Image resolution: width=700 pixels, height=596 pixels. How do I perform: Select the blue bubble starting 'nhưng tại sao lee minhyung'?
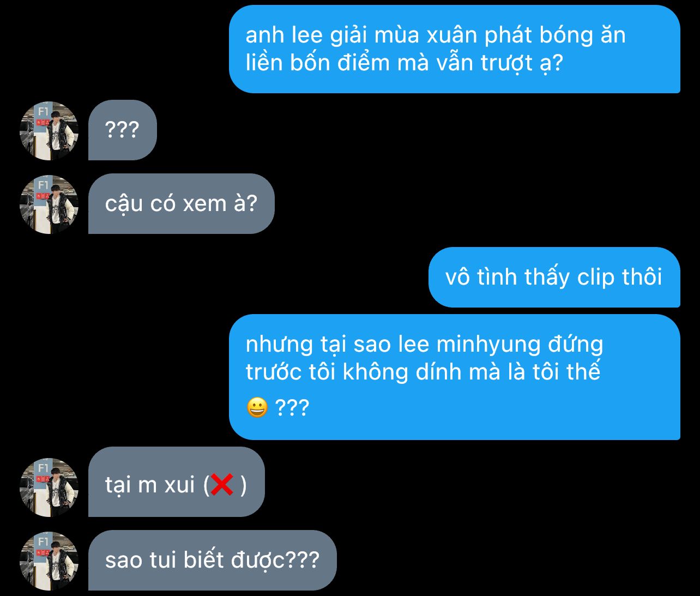(455, 377)
